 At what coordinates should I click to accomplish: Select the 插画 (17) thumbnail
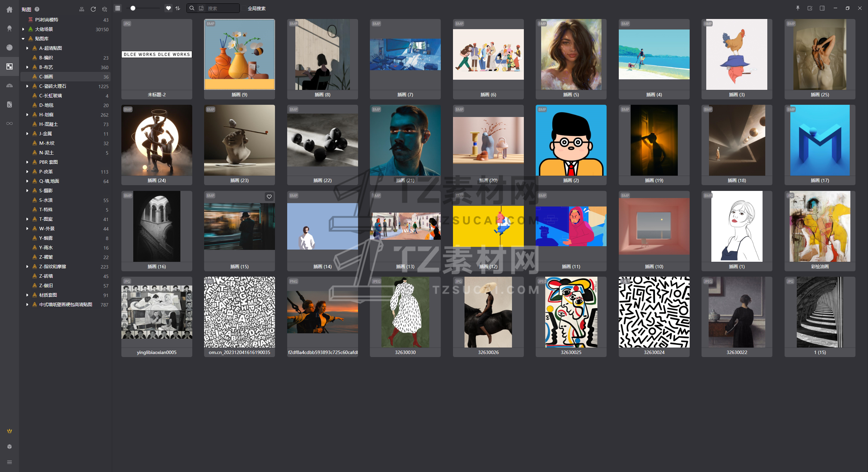pyautogui.click(x=820, y=140)
